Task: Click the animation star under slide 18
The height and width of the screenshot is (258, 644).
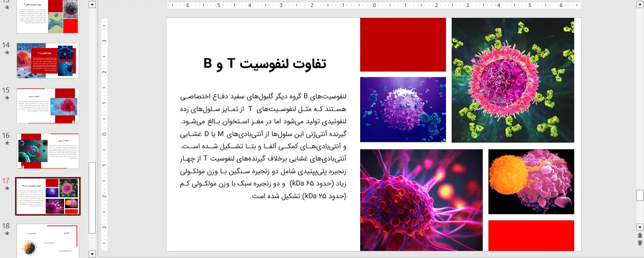Action: [7, 234]
